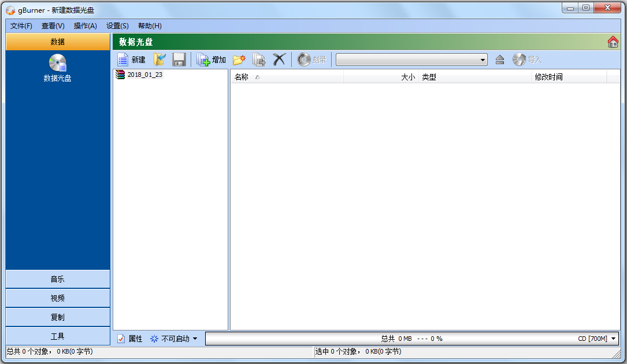The height and width of the screenshot is (364, 627).
Task: Switch to the 音乐 sidebar section
Action: [58, 279]
